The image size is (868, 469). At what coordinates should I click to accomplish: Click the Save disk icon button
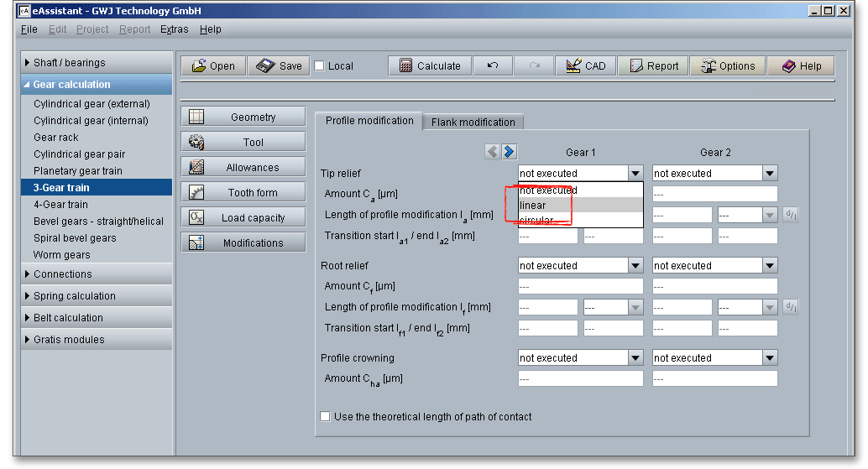[x=279, y=66]
